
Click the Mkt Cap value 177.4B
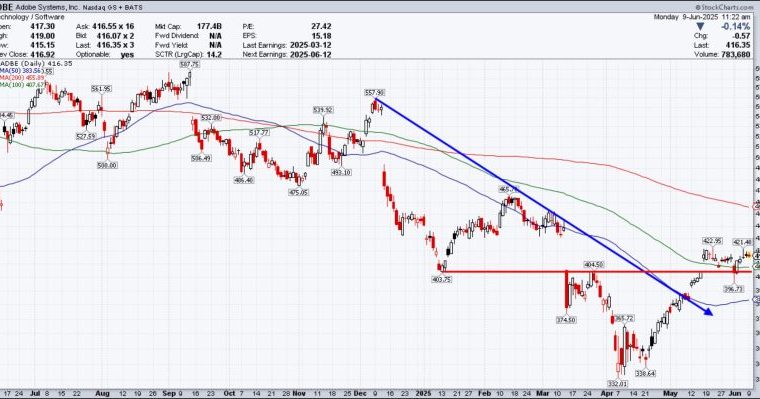(x=209, y=26)
